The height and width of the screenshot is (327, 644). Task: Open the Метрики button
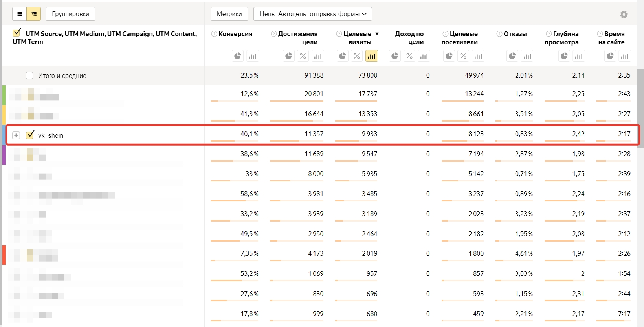tap(229, 14)
